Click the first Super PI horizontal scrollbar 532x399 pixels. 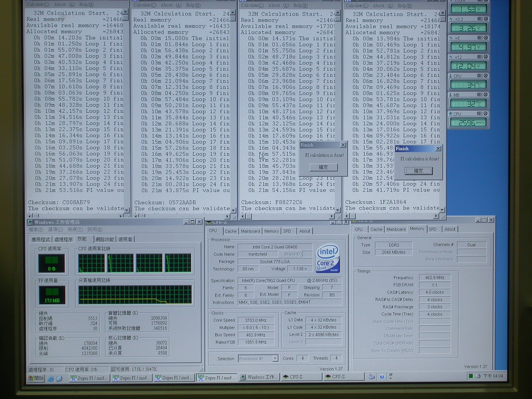(x=75, y=216)
